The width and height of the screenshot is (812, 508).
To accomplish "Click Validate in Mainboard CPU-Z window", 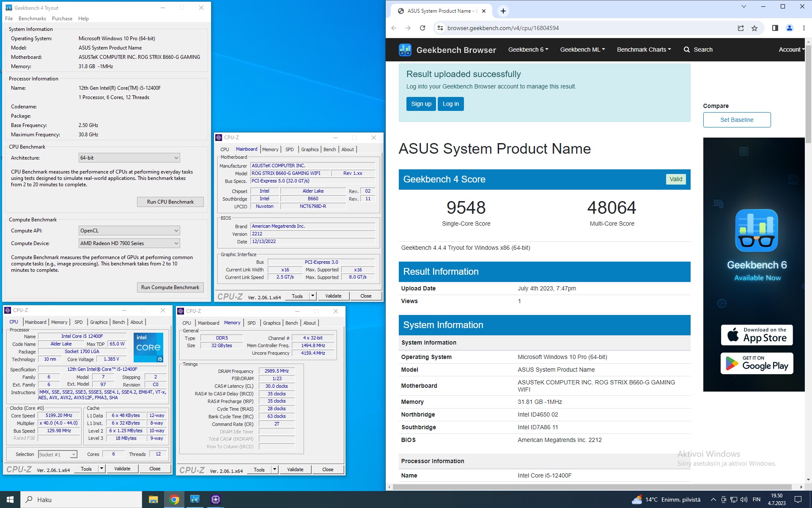I will tap(333, 296).
